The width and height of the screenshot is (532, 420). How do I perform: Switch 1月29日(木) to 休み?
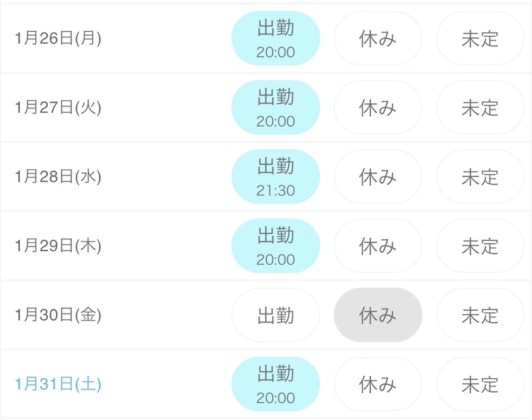(377, 245)
